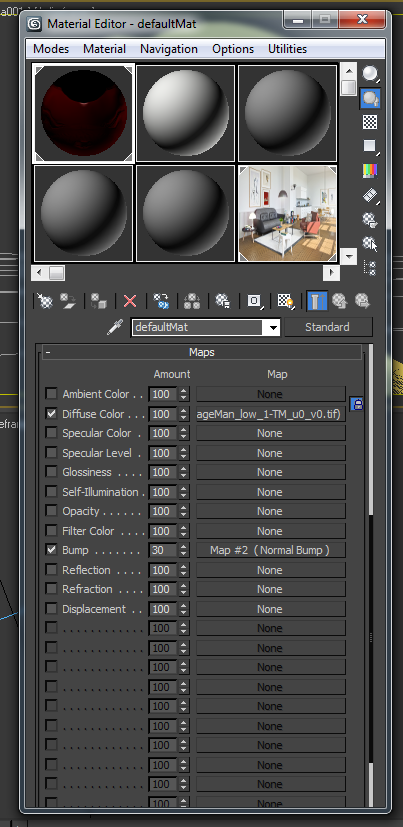Enable the Opacity checkbox
The image size is (403, 827).
coord(51,511)
